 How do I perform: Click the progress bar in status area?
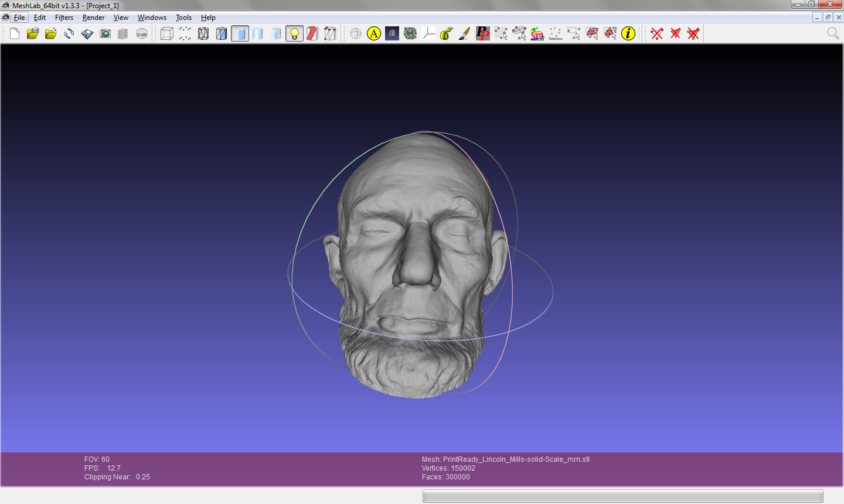point(622,496)
